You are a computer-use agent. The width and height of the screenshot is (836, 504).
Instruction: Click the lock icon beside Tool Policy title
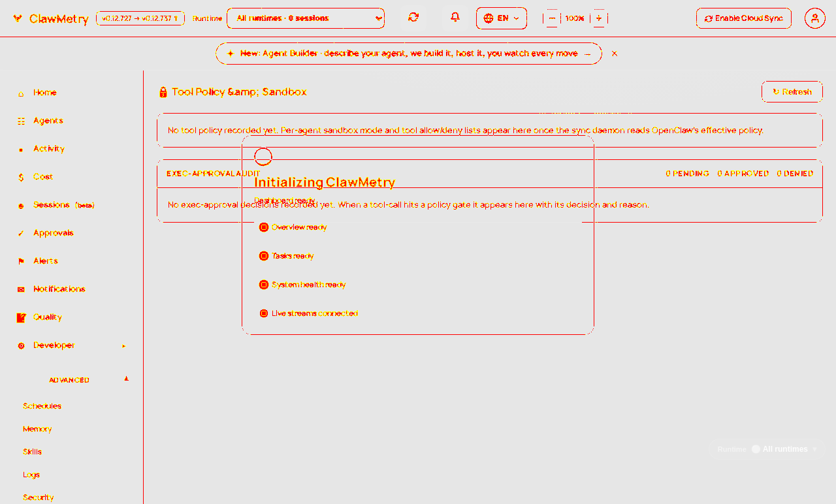163,92
